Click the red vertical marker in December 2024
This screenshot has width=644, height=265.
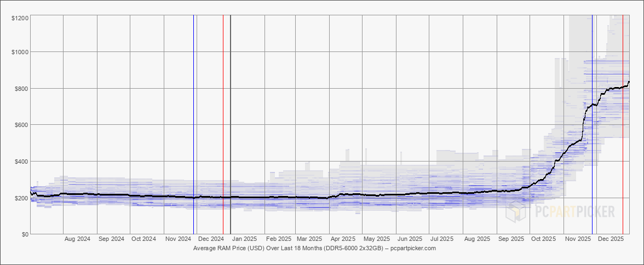point(223,124)
